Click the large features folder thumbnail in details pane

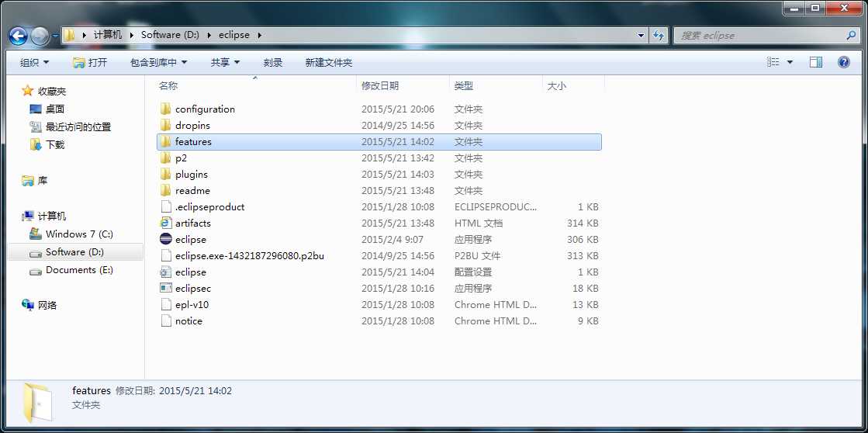38,402
